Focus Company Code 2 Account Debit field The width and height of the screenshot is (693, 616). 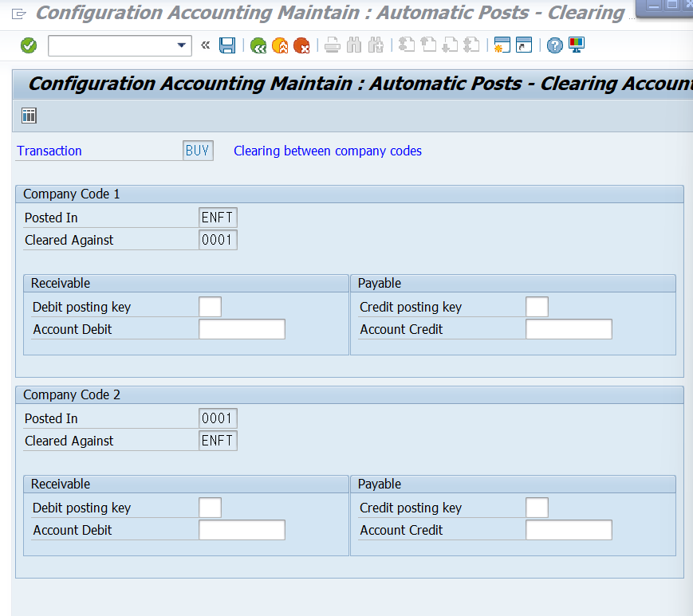tap(242, 530)
